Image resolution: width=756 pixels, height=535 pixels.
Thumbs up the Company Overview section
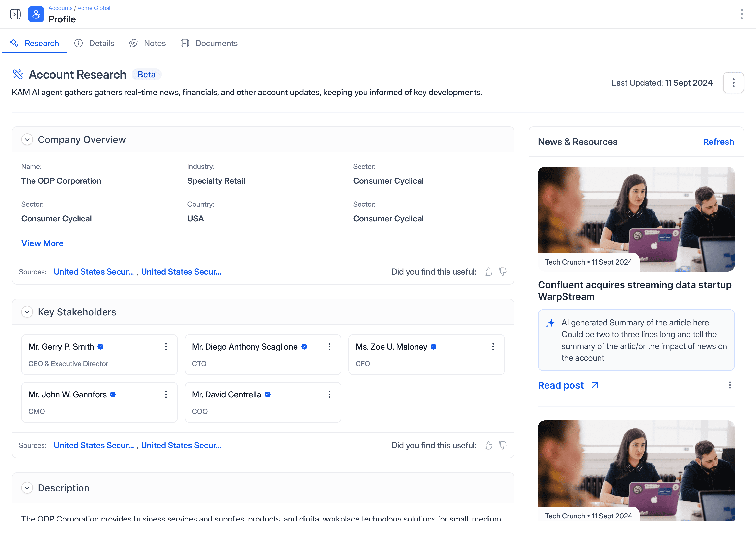point(488,272)
